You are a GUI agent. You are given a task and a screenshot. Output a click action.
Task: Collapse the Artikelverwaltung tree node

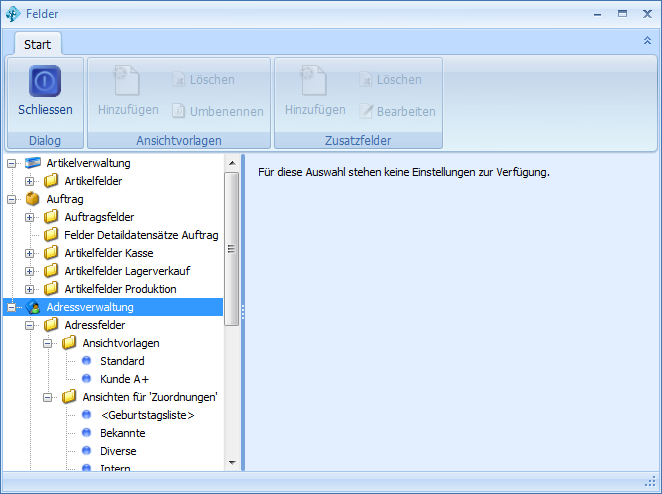pyautogui.click(x=11, y=163)
